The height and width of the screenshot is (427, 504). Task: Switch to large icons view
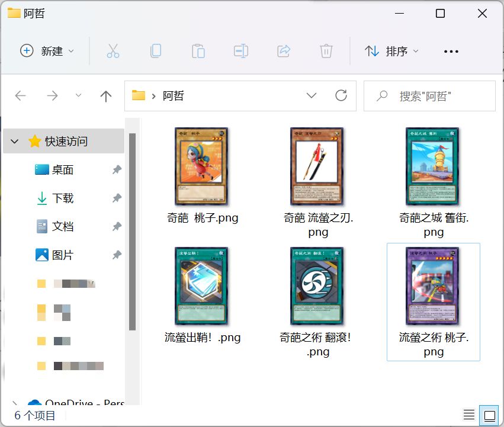pos(489,415)
